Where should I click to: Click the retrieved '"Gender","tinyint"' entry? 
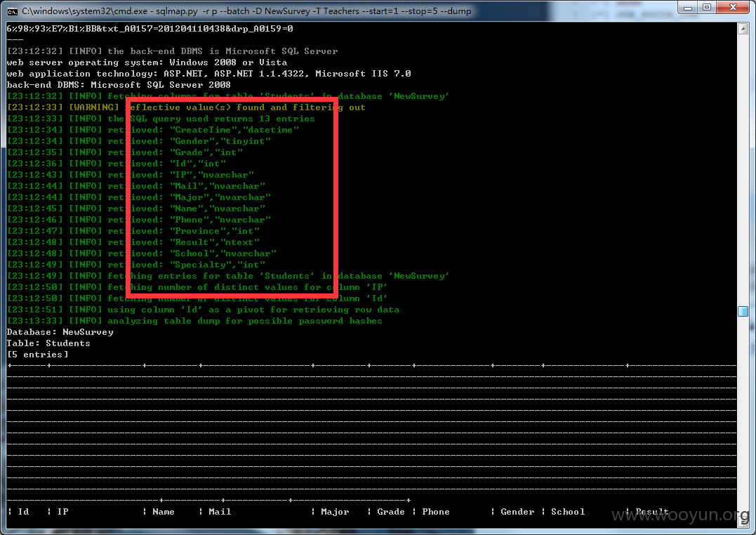pyautogui.click(x=220, y=141)
